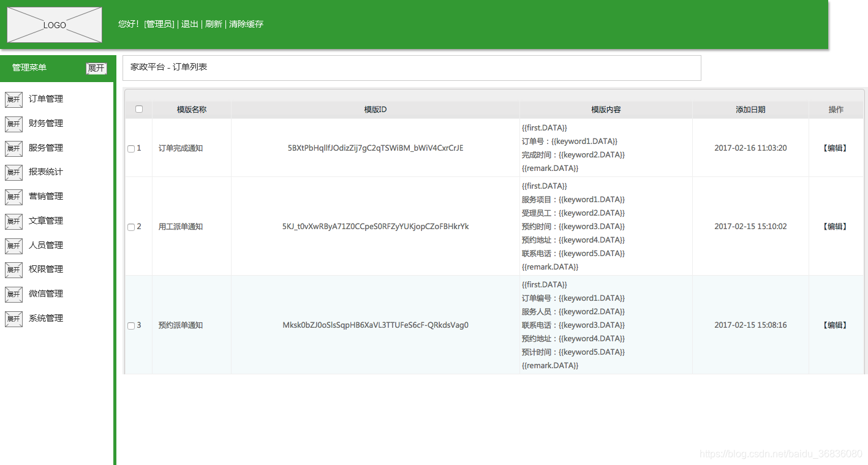Open the 财务管理 menu
Screen dimensions: 868x465
(x=46, y=123)
